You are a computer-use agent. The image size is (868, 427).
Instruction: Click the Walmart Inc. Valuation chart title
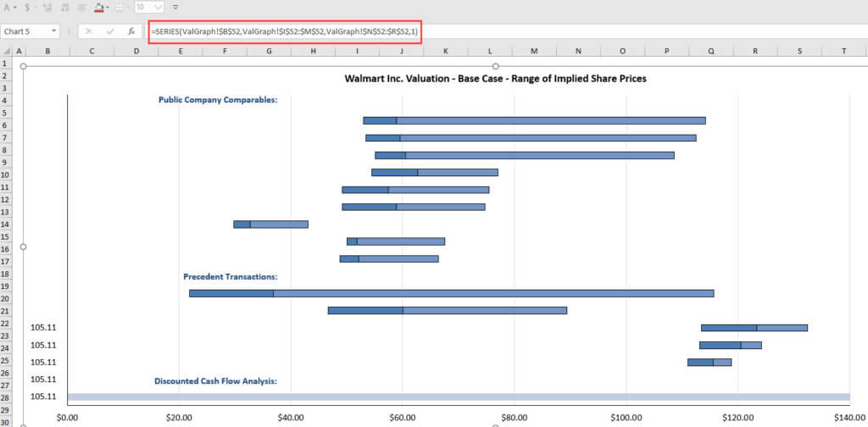click(x=495, y=79)
